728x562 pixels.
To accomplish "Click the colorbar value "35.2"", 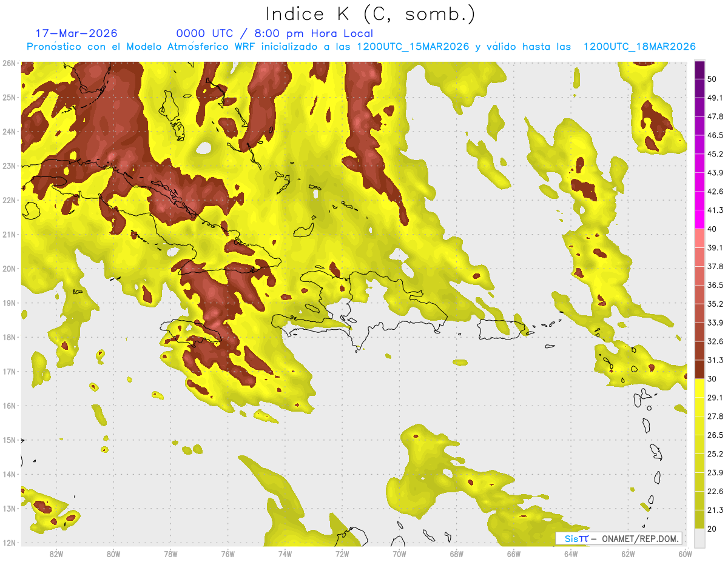I will 715,304.
